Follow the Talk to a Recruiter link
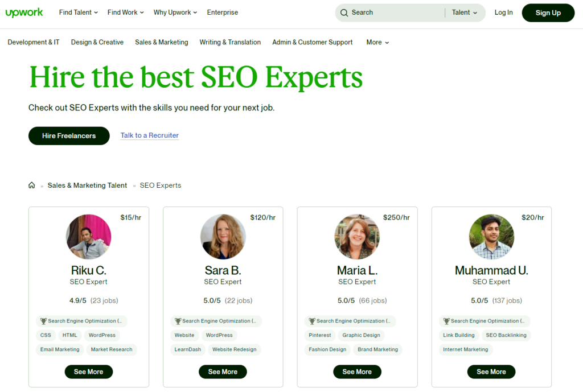This screenshot has width=583, height=392. click(150, 135)
